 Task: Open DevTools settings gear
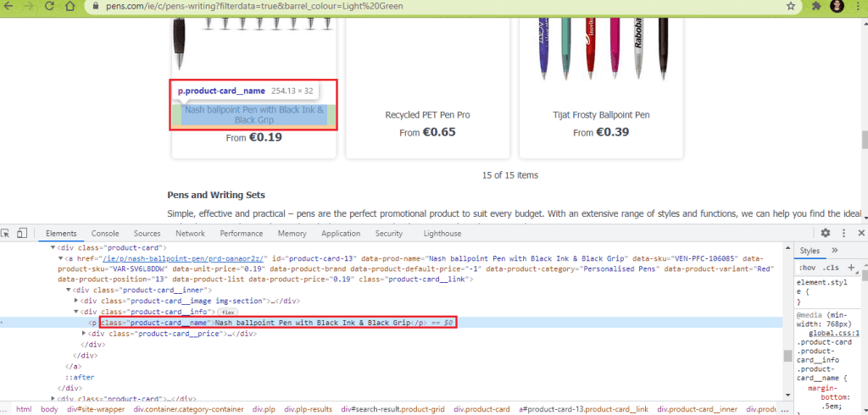click(826, 233)
